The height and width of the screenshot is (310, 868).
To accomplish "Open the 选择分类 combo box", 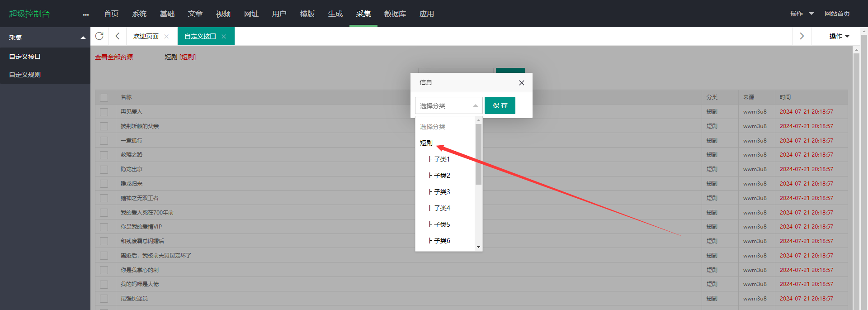I will [448, 105].
